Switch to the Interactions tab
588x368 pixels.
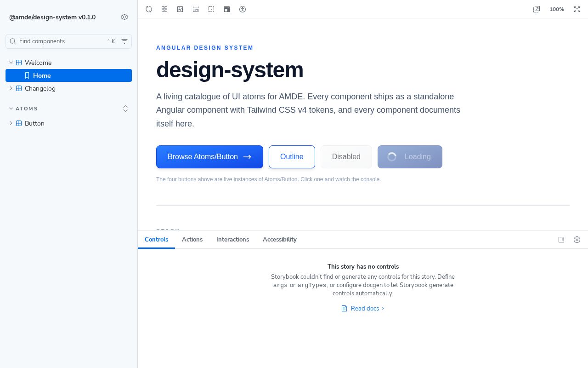point(232,240)
